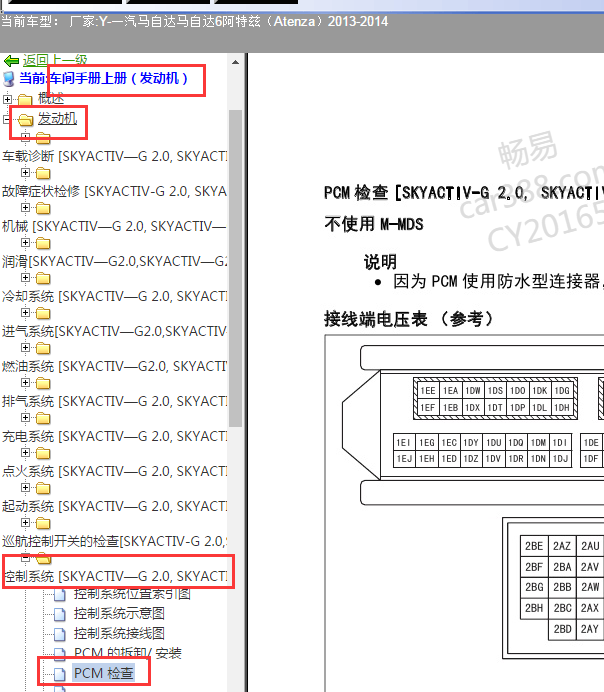The height and width of the screenshot is (692, 604).
Task: Select 充电系统 [SKYACTIV—G 2.0 entry
Action: coord(115,436)
